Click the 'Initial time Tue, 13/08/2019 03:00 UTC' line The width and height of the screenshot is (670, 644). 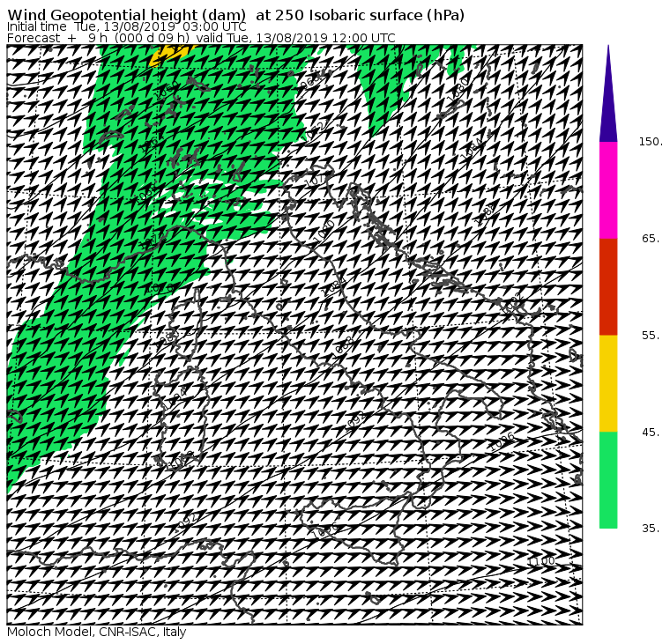(x=126, y=27)
